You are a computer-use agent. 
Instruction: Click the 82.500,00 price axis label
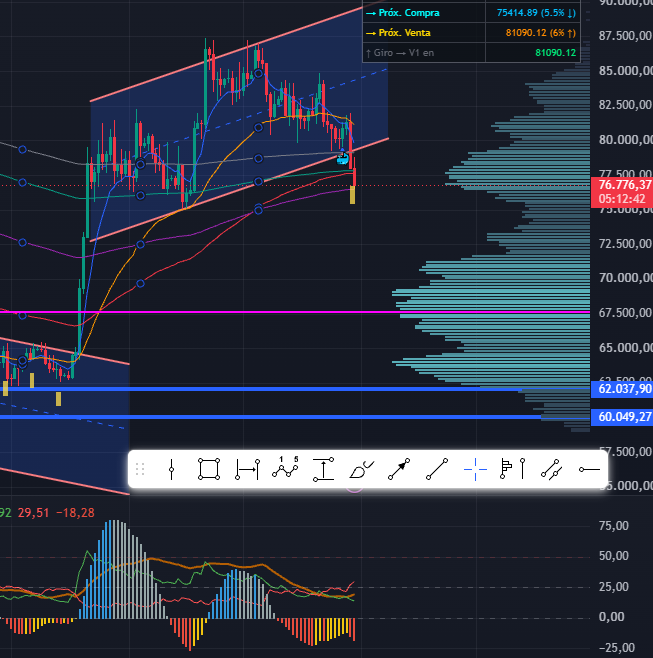coord(625,104)
